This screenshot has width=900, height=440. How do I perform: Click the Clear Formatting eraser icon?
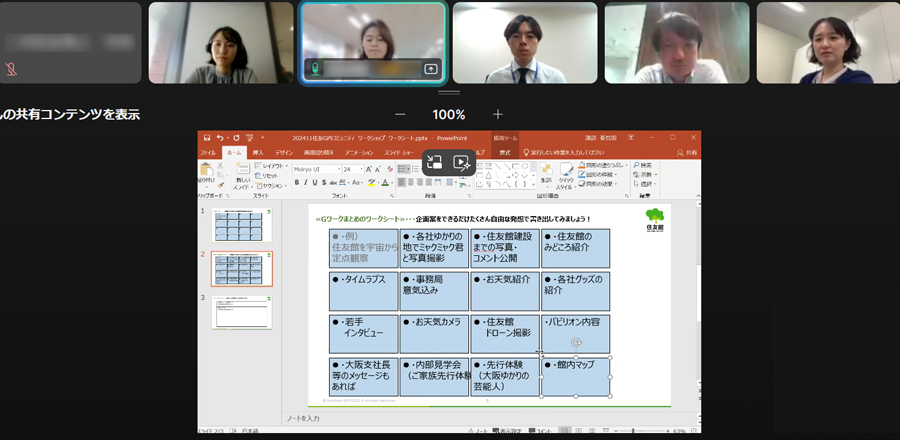click(390, 169)
